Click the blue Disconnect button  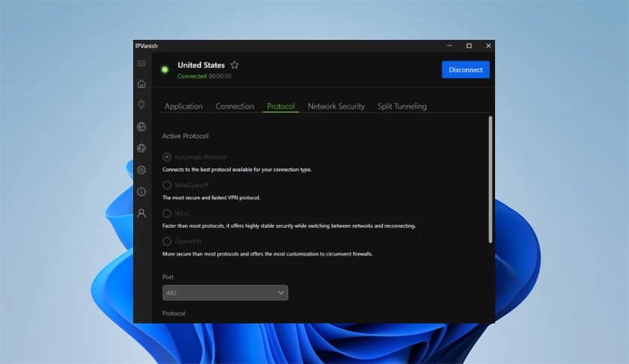[466, 70]
